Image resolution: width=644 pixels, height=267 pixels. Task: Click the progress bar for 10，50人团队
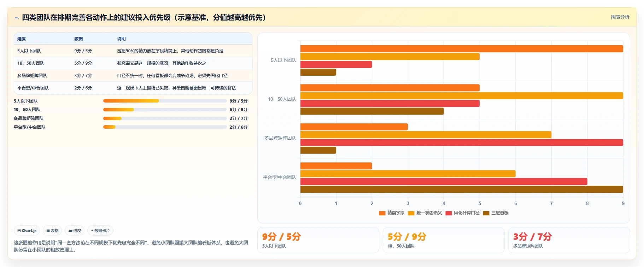[165, 110]
